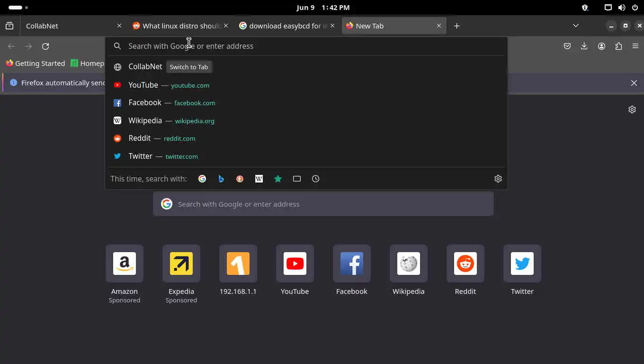Dismiss the Firefox notification bar
The image size is (644, 364).
point(634,83)
